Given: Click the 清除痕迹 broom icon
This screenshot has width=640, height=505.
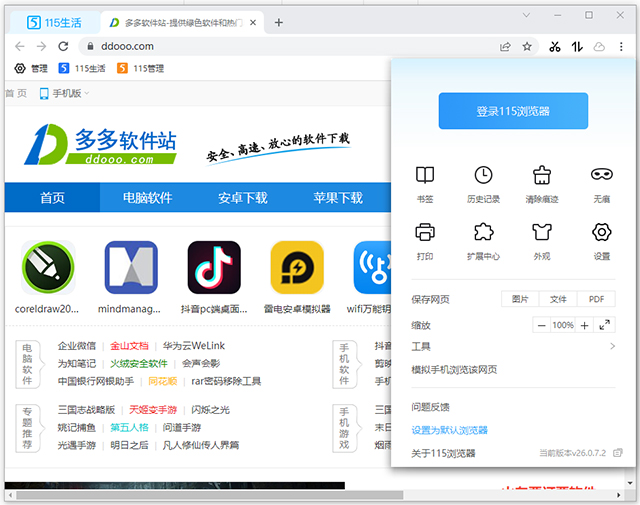Looking at the screenshot, I should pos(542,175).
